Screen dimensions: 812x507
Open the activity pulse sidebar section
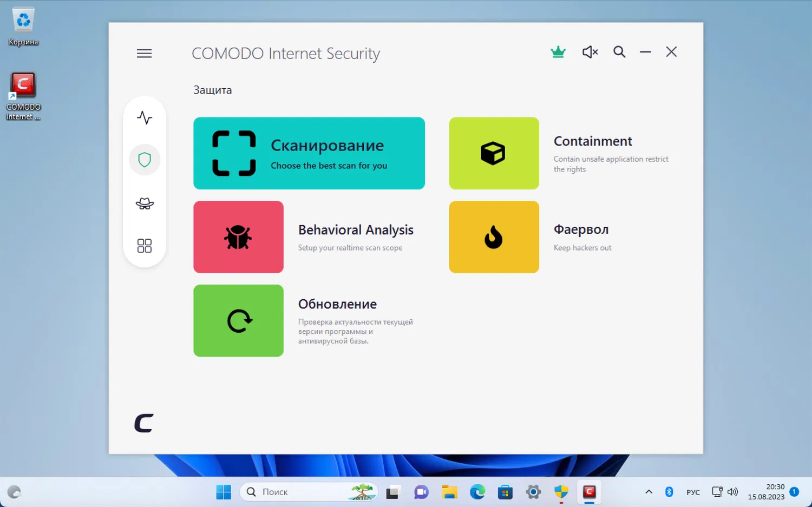coord(145,117)
